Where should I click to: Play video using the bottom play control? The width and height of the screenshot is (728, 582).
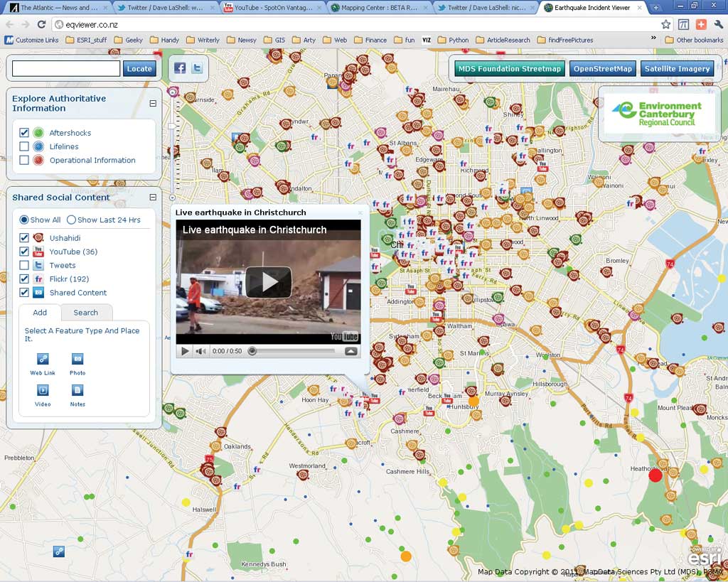(185, 351)
